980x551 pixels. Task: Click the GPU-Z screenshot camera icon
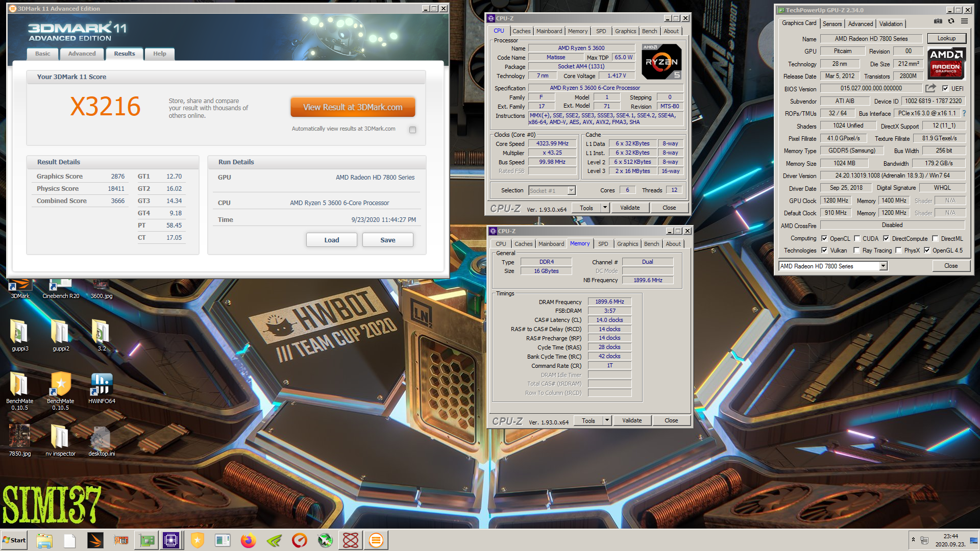(x=938, y=21)
